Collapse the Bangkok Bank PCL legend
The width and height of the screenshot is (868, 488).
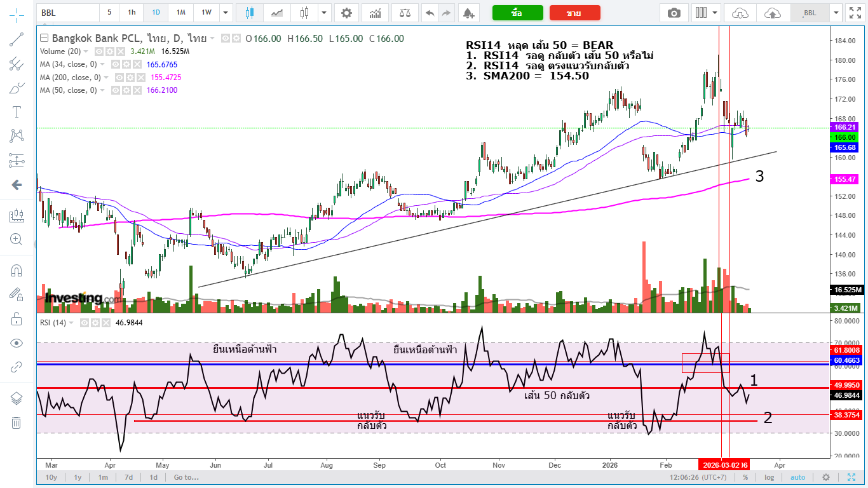pos(44,38)
